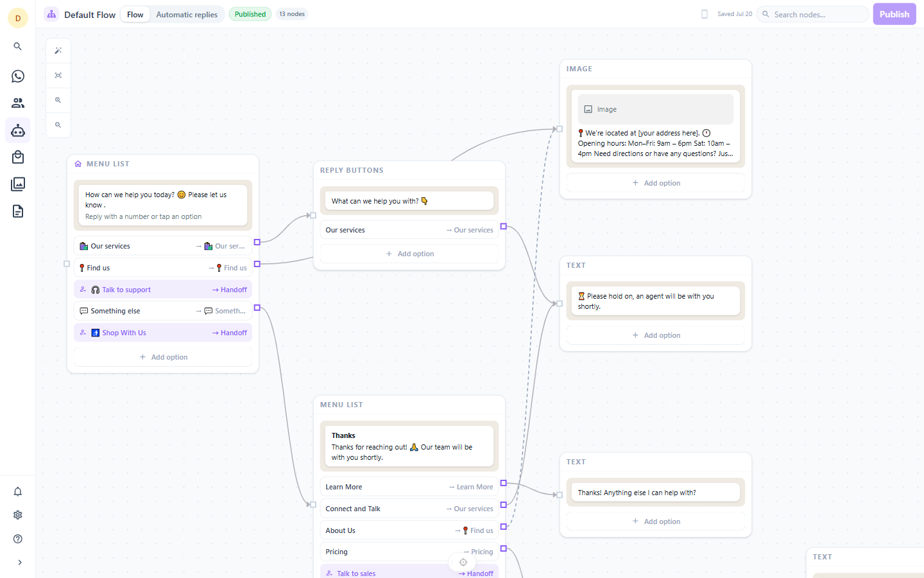Click the recenter crosshair button on the canvas
The height and width of the screenshot is (578, 924).
[x=463, y=563]
